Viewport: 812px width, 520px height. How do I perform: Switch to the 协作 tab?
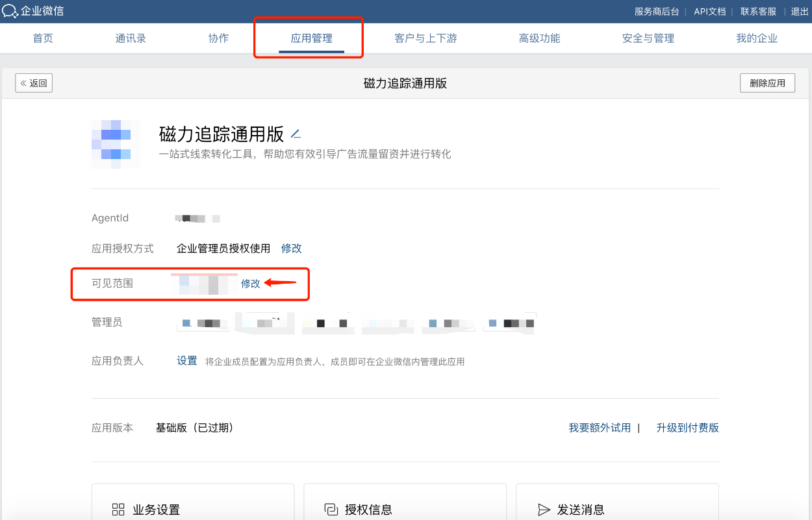click(x=218, y=38)
